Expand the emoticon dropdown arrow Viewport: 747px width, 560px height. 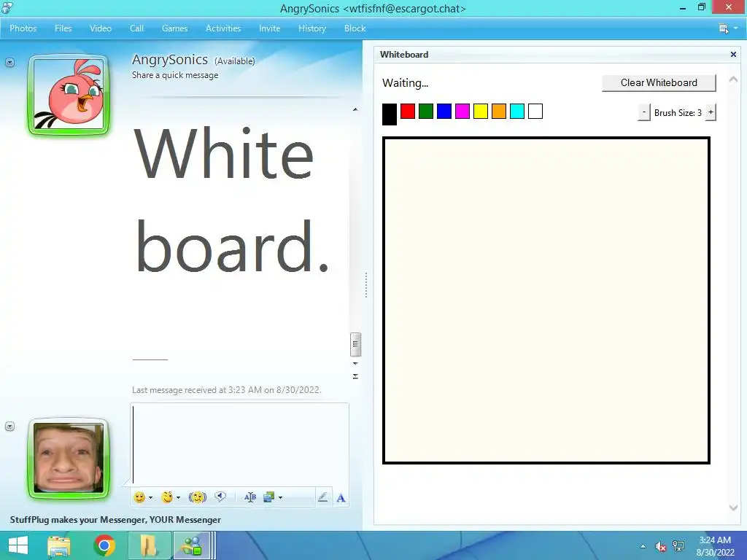coord(150,498)
